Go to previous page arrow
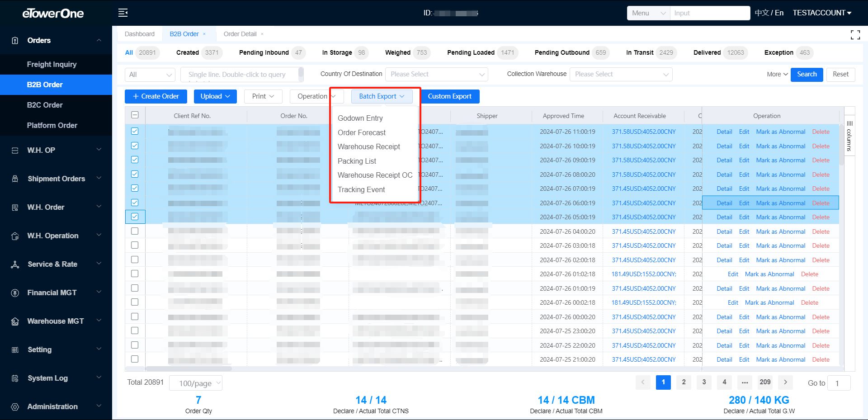The height and width of the screenshot is (420, 868). (643, 382)
